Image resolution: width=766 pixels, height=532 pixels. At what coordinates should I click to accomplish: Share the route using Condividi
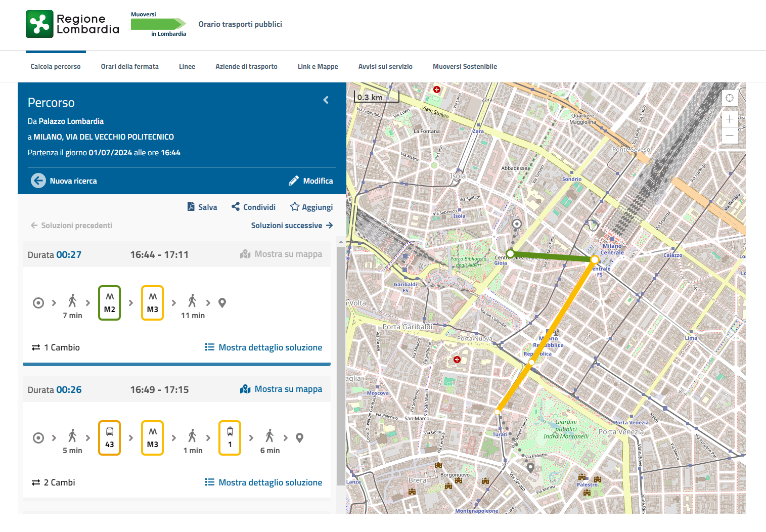click(x=253, y=207)
